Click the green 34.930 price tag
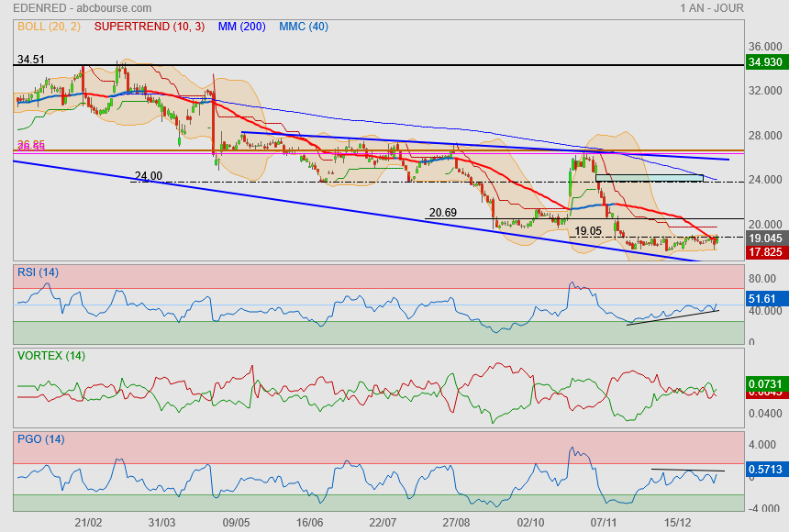This screenshot has width=789, height=532. pos(764,62)
